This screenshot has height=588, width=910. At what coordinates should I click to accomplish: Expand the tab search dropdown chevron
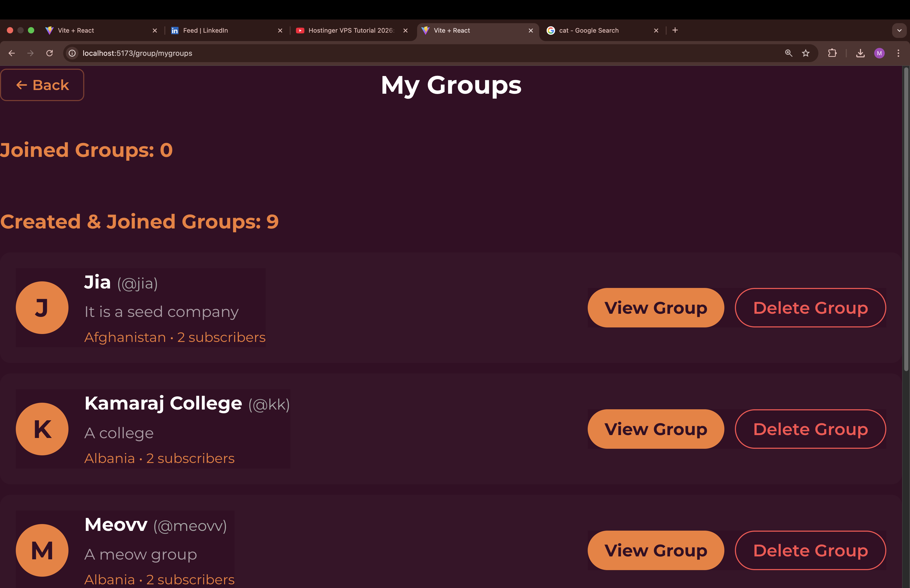(899, 31)
